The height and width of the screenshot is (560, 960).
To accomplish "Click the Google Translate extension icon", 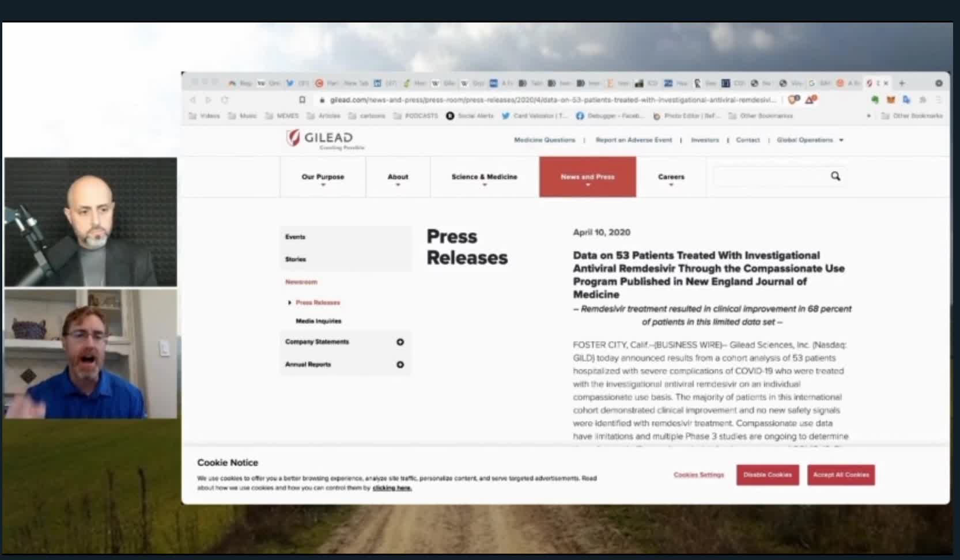I will pos(906,100).
